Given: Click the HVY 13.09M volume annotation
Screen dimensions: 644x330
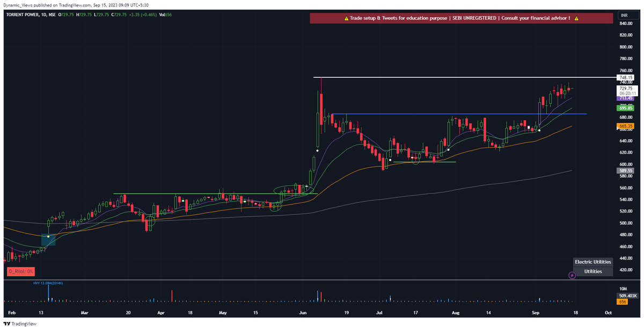Looking at the screenshot, I should click(48, 283).
